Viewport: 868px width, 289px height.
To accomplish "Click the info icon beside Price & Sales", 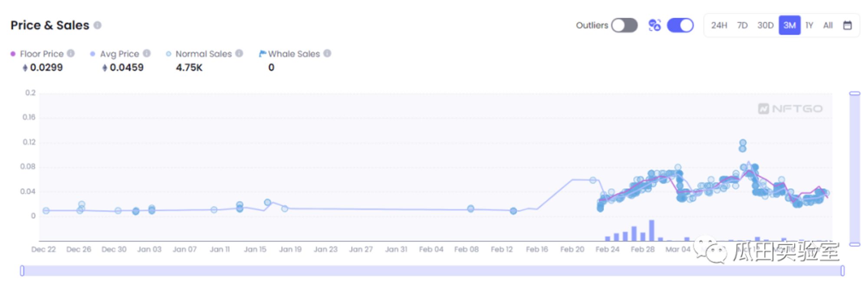I will coord(98,25).
